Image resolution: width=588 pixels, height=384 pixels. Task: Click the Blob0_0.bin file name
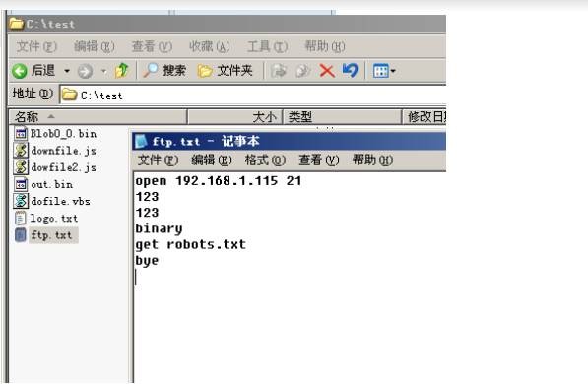(x=63, y=134)
